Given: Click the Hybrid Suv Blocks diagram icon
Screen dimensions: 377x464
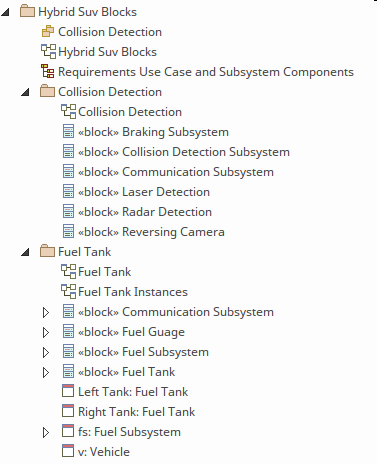Looking at the screenshot, I should [x=48, y=52].
